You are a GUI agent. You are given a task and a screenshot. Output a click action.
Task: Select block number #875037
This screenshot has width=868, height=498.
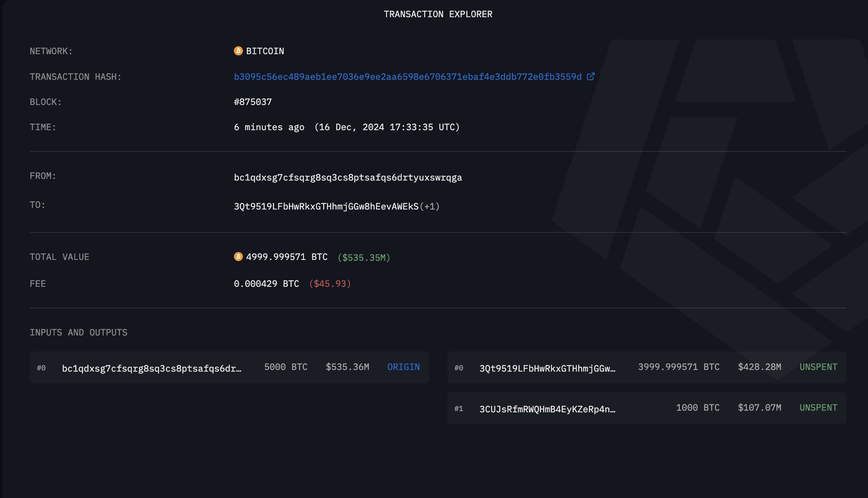[253, 102]
